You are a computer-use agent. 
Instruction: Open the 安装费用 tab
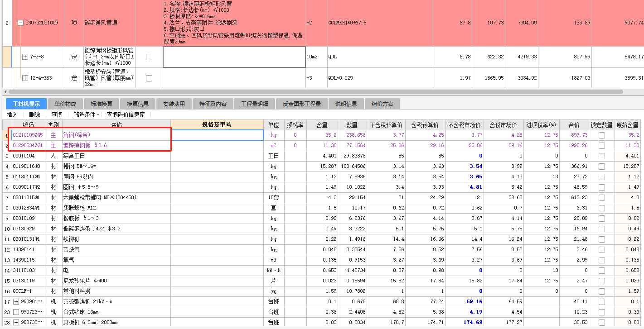pyautogui.click(x=174, y=104)
